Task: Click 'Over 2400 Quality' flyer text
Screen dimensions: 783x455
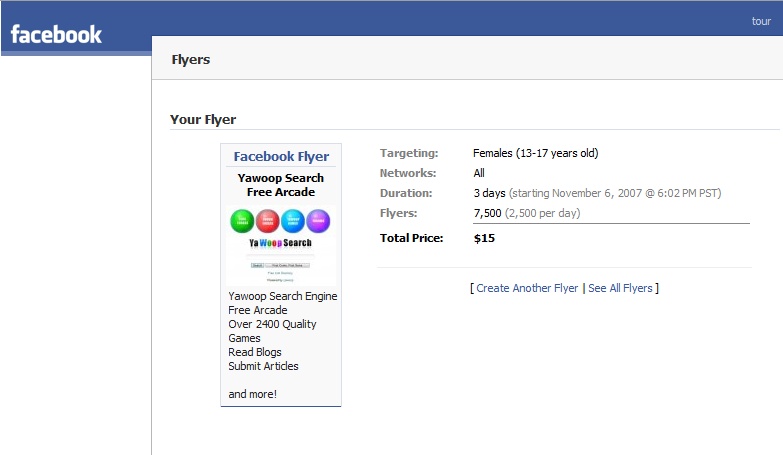Action: [272, 324]
